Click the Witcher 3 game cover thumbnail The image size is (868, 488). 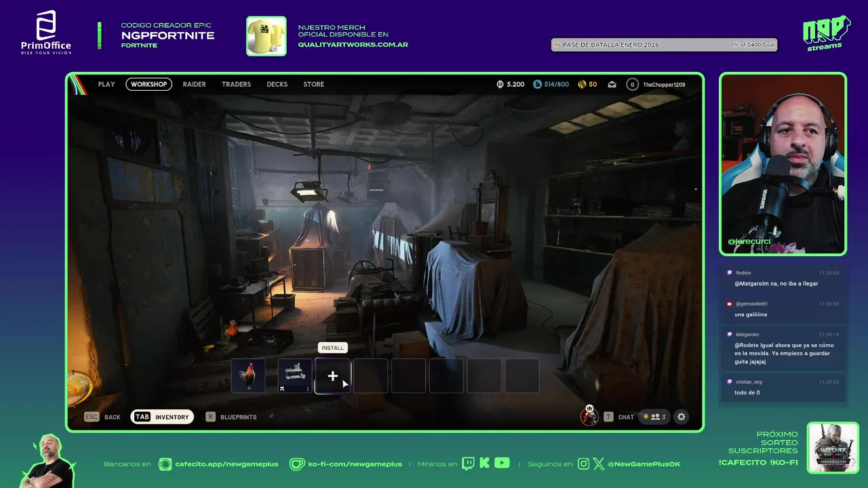[833, 447]
